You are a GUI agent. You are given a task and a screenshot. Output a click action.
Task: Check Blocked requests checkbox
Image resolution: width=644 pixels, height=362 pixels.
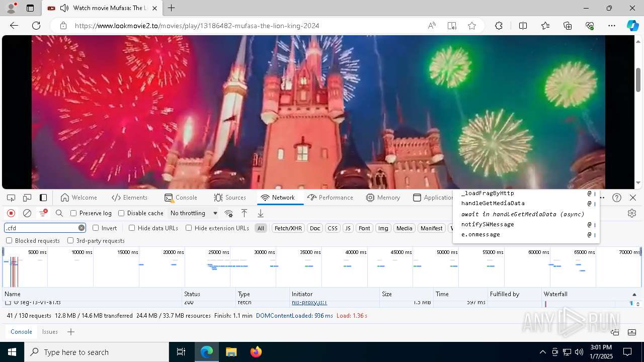(x=9, y=241)
